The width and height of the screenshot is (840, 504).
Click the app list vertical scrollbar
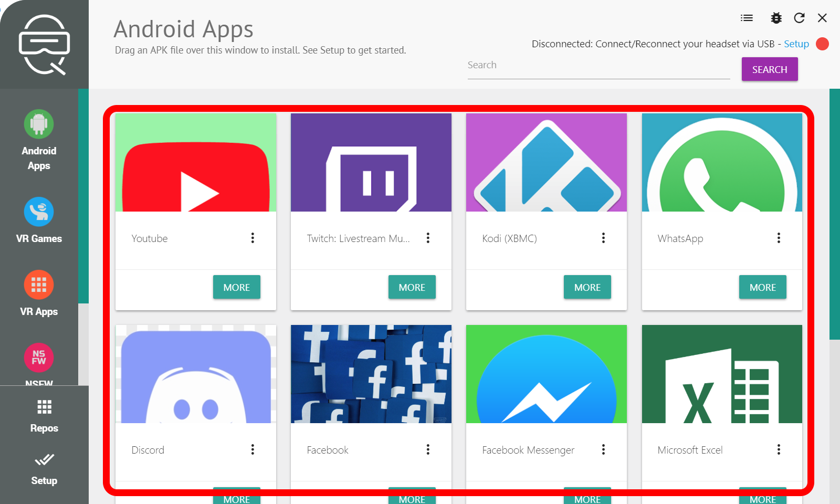834,214
